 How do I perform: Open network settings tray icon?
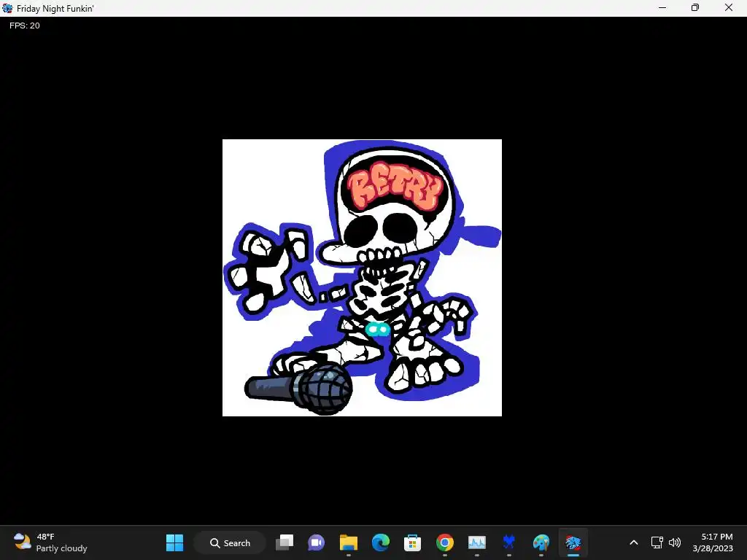tap(657, 542)
